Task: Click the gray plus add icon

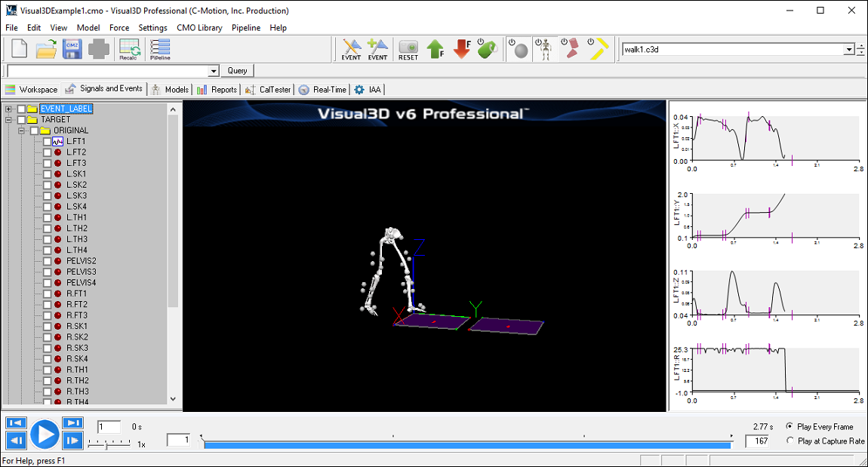Action: (x=99, y=49)
